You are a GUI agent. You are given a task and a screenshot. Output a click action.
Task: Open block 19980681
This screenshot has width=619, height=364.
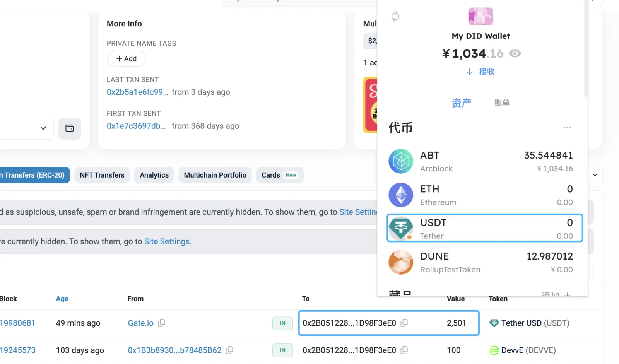[x=18, y=323]
